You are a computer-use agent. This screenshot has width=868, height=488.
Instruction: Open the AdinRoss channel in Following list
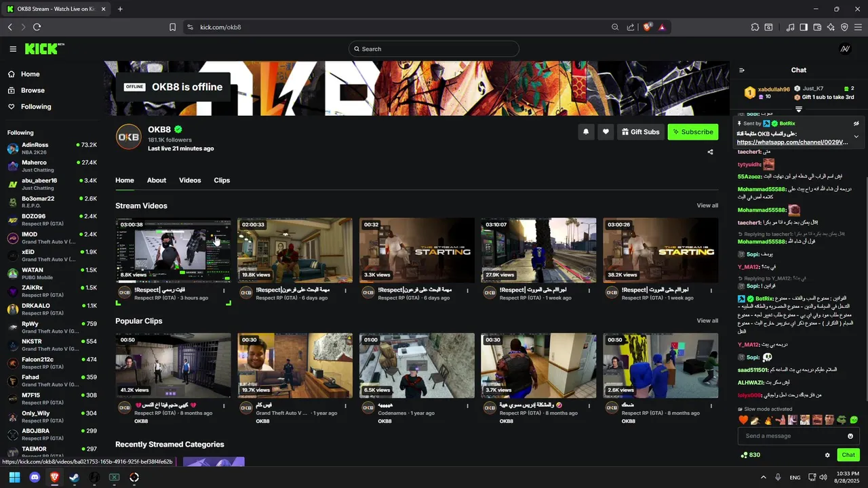(x=52, y=148)
